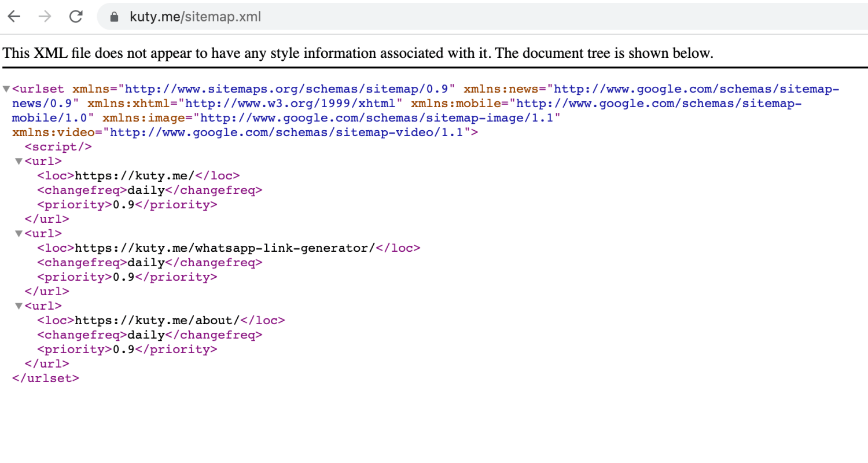The image size is (868, 463).
Task: Reload the sitemap page
Action: click(x=76, y=17)
